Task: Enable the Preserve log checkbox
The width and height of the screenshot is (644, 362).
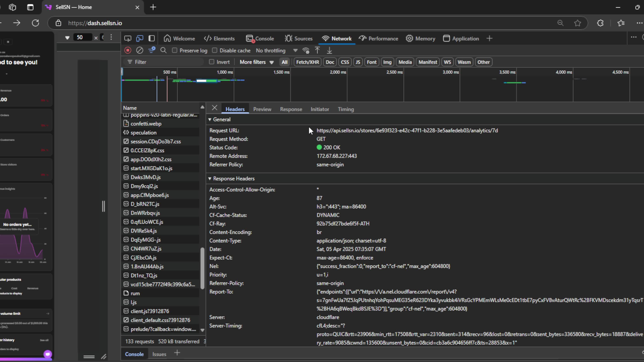Action: (175, 50)
